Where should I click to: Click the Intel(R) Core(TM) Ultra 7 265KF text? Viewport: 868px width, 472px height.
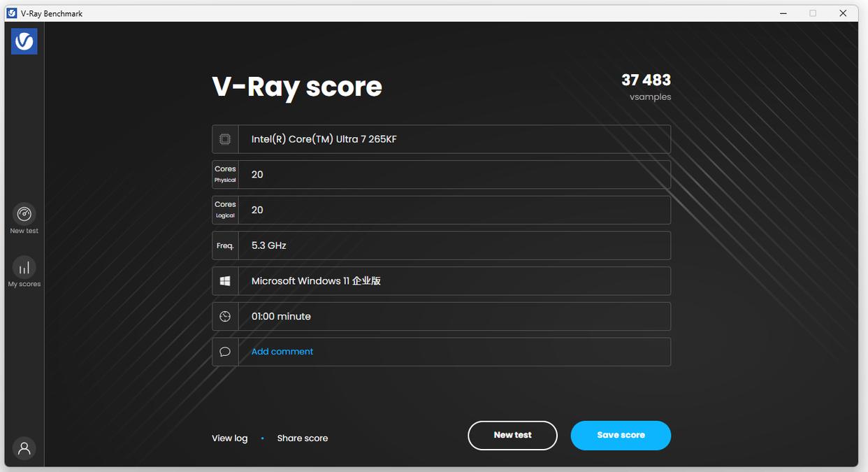324,139
